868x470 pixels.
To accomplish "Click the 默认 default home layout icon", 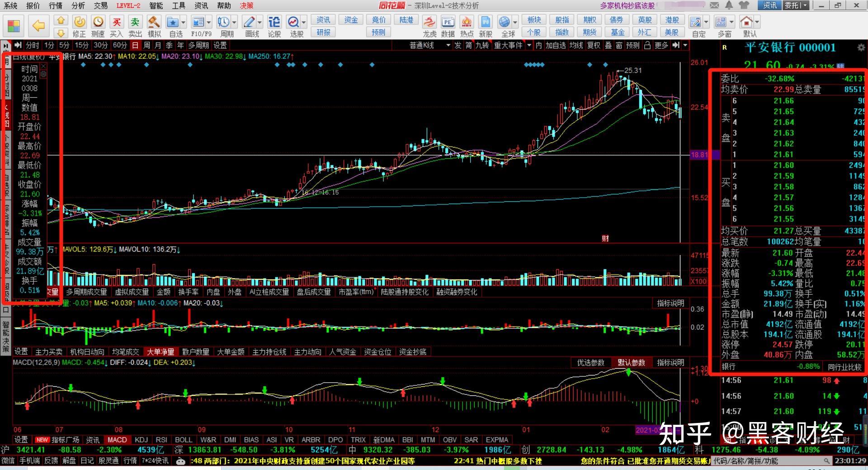I will coord(747,27).
